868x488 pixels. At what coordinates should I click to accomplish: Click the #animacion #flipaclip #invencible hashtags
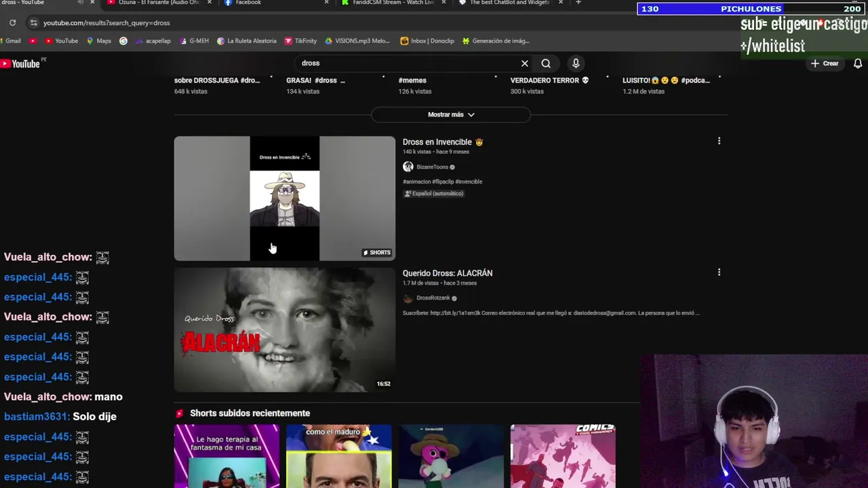pyautogui.click(x=442, y=182)
